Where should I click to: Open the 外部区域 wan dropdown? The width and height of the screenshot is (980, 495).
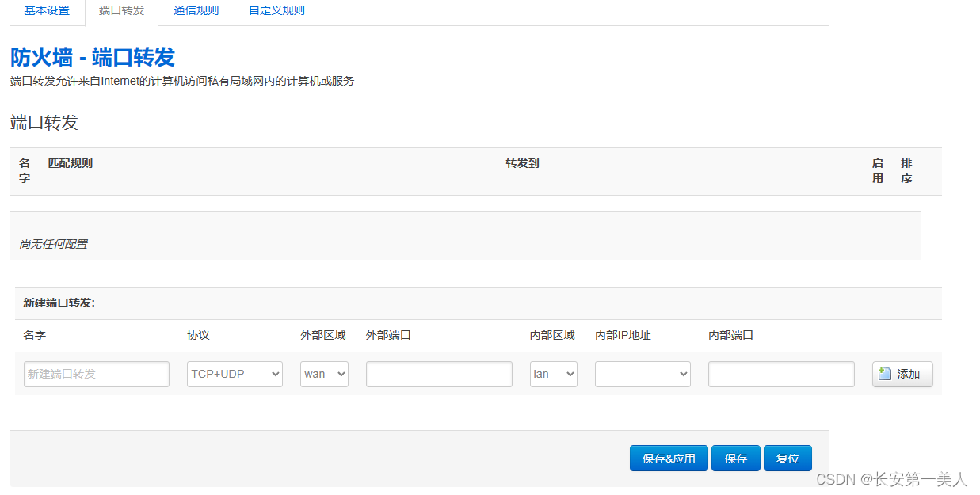324,374
